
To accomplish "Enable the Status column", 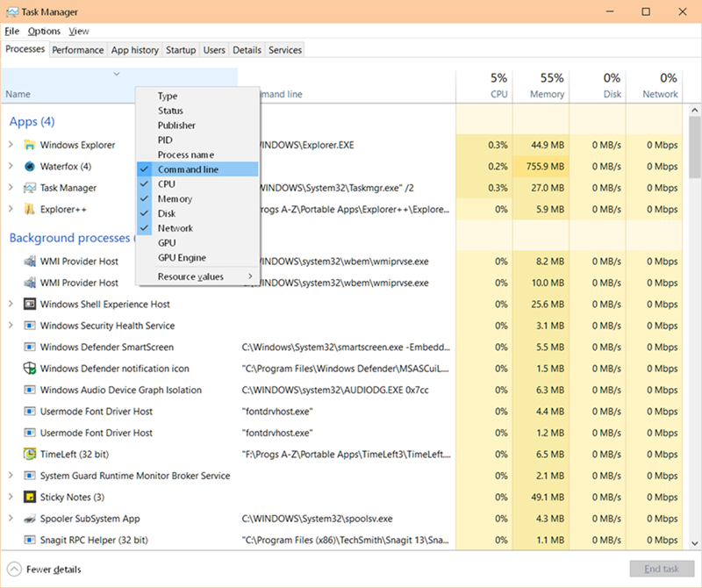I will click(197, 111).
